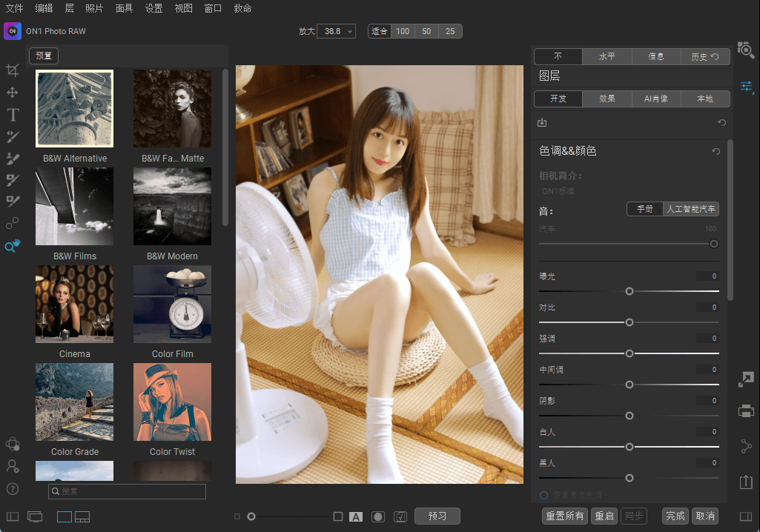The height and width of the screenshot is (532, 760).
Task: Toggle the 手册 (Manual) tone mode
Action: tap(644, 209)
